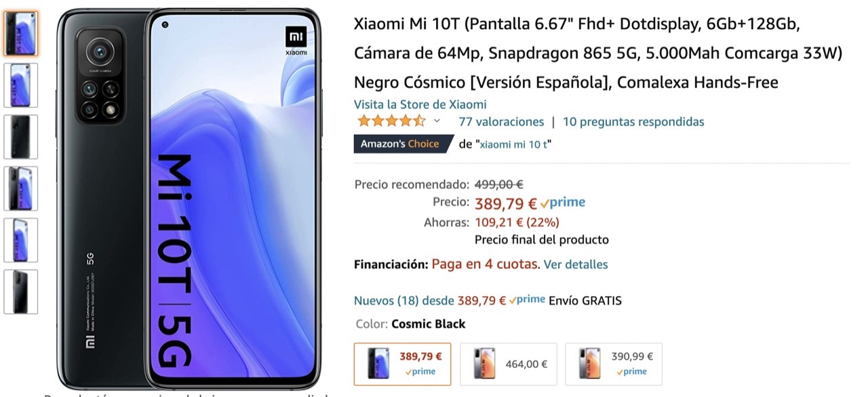868x397 pixels.
Task: Open Ver detalles financing link
Action: (576, 264)
